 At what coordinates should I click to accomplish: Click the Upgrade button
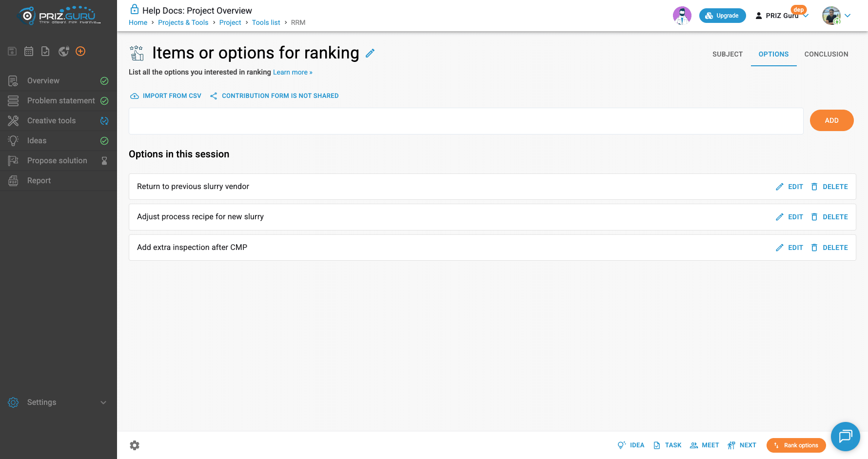click(x=722, y=16)
